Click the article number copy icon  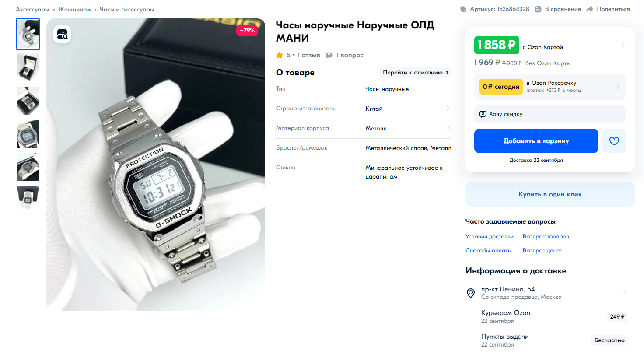pos(463,9)
